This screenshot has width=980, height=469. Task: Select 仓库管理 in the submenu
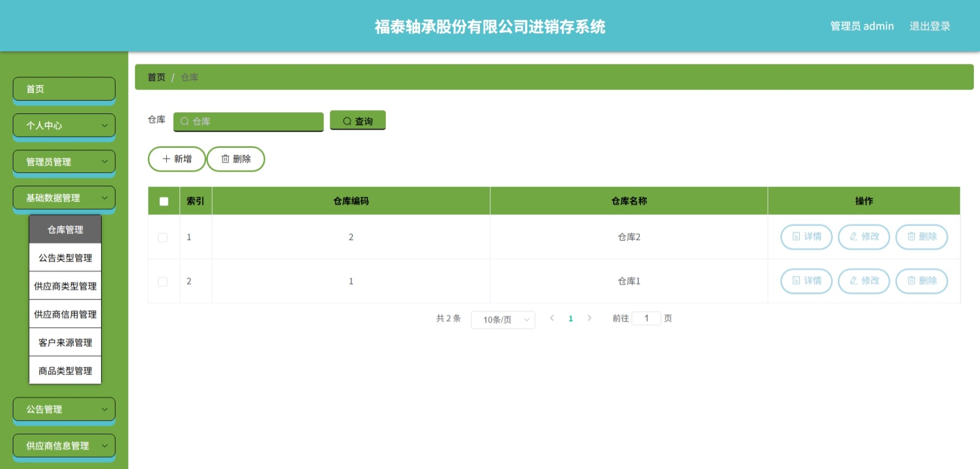point(65,229)
